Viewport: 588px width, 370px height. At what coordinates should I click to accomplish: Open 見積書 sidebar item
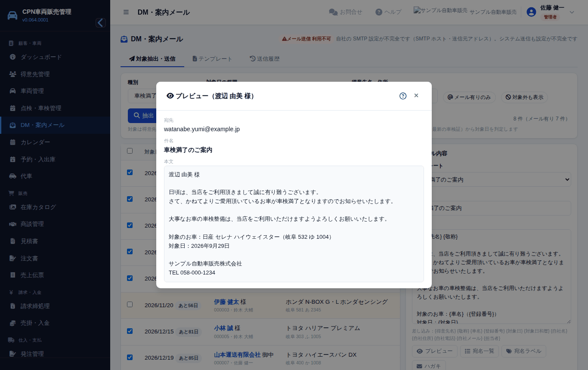coord(55,241)
